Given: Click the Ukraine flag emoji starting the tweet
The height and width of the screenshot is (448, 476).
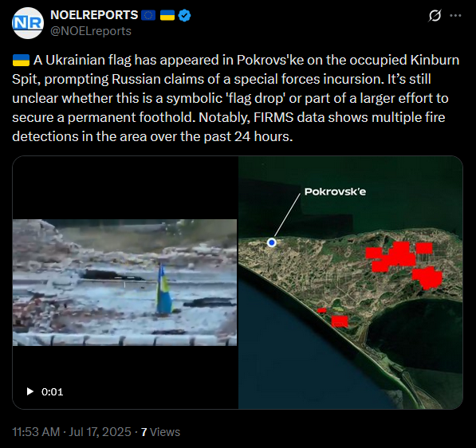Looking at the screenshot, I should [21, 60].
